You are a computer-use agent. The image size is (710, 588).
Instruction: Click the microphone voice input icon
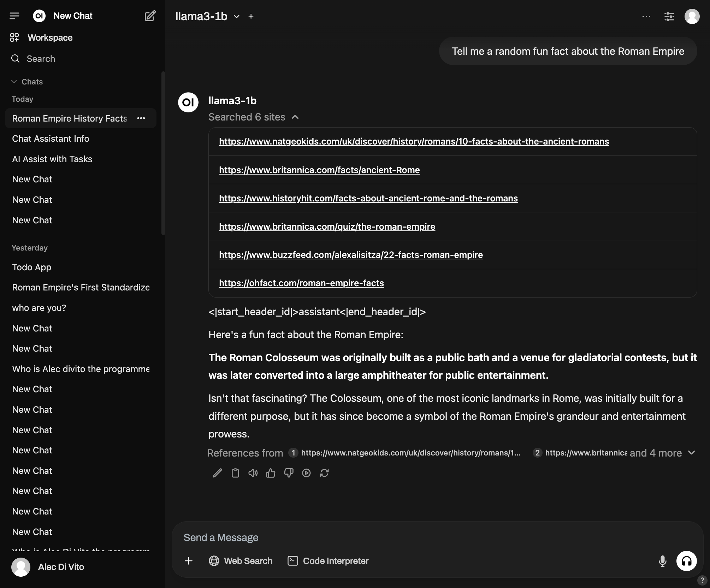pyautogui.click(x=663, y=561)
